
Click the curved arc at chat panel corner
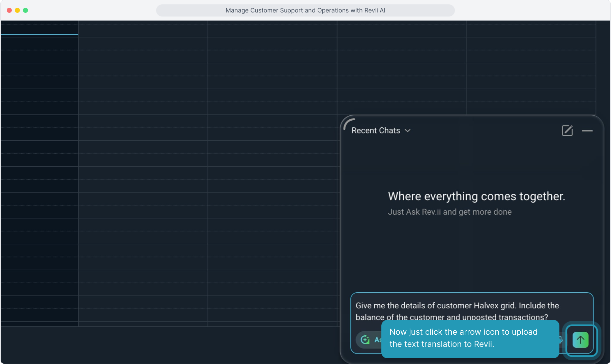pos(349,124)
